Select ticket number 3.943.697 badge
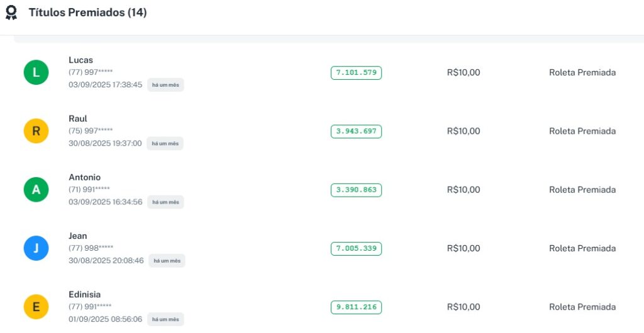644x333 pixels. tap(356, 131)
